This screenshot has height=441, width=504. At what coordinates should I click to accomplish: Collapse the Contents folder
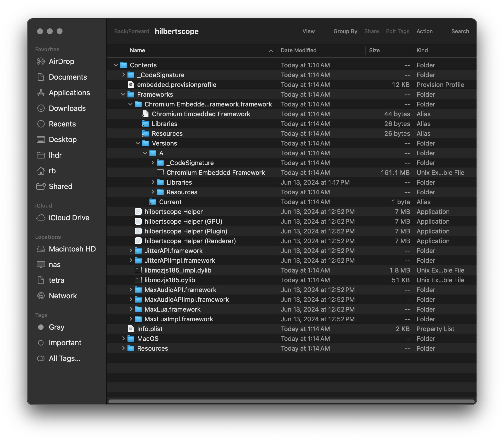[x=116, y=65]
